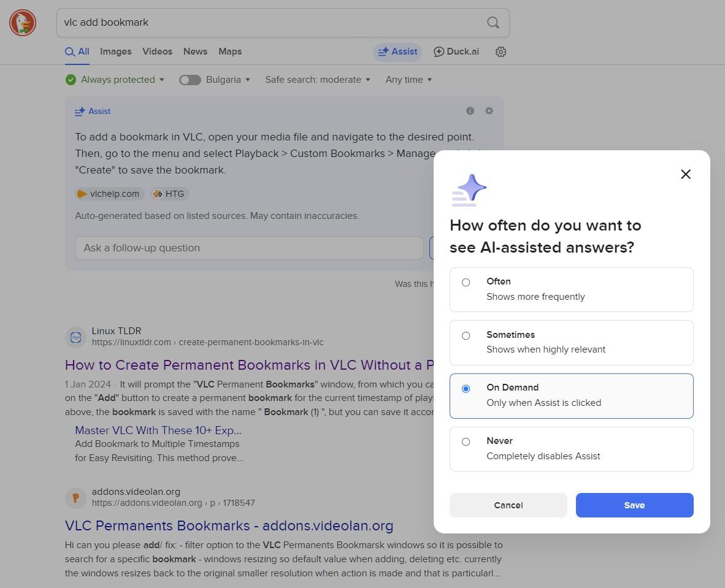Switch to the All results tab
Viewport: 725px width, 588px height.
pyautogui.click(x=77, y=52)
